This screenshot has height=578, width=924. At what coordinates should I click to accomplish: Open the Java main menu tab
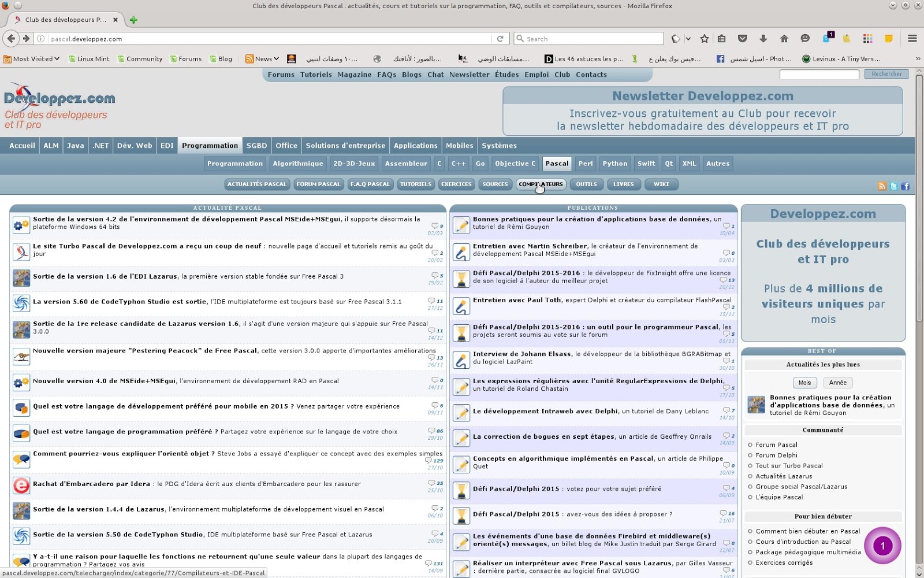point(75,146)
